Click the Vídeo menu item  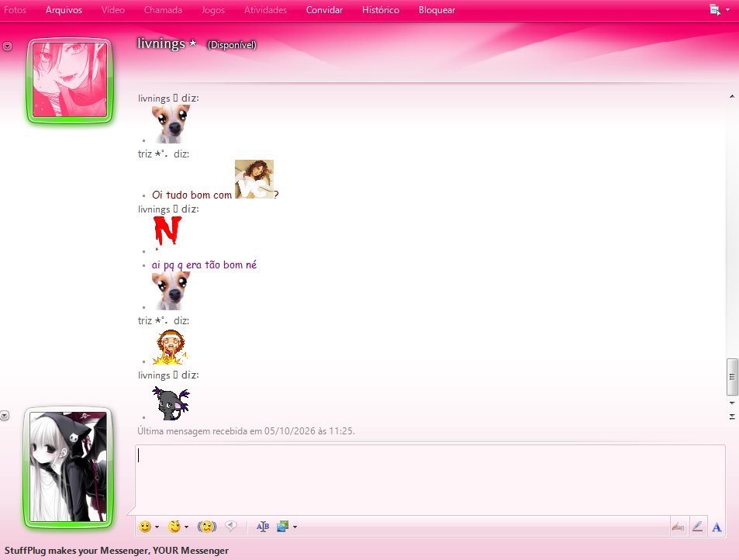click(x=113, y=10)
